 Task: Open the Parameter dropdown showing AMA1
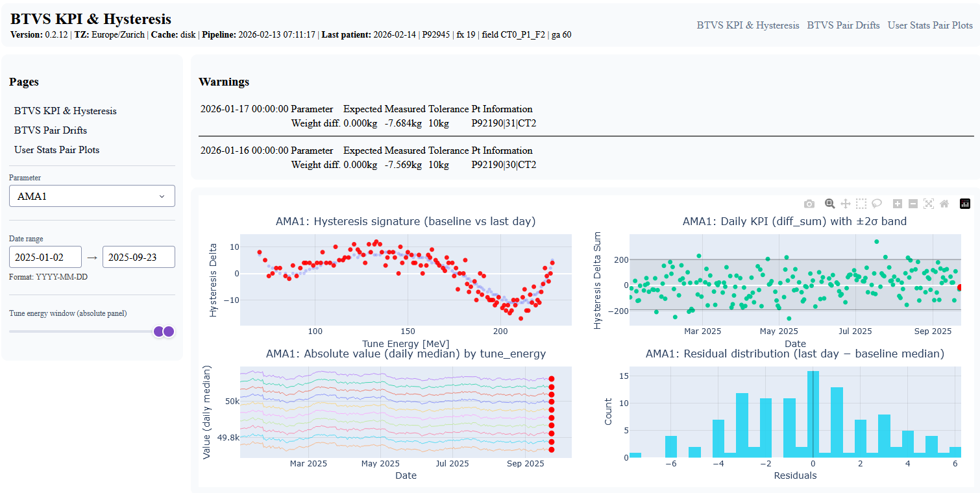tap(92, 196)
